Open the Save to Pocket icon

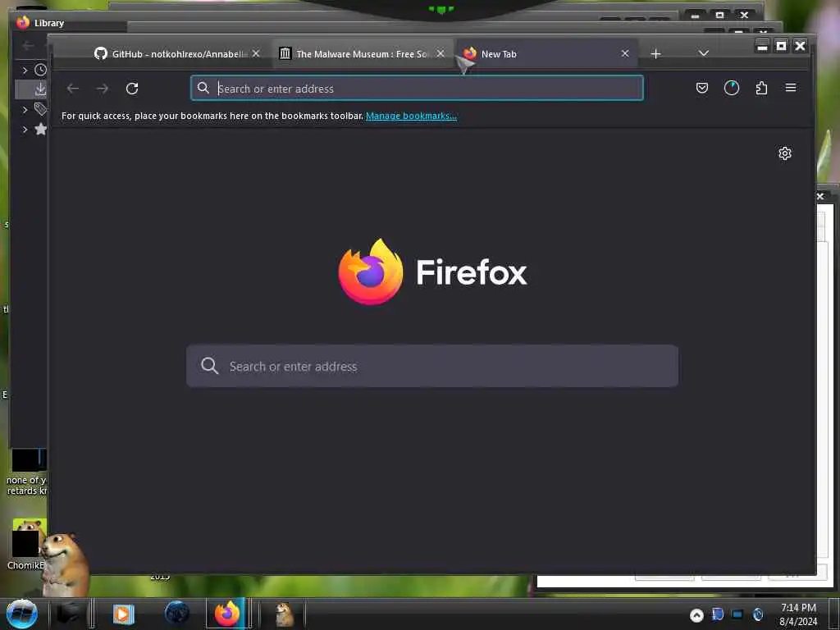(702, 88)
